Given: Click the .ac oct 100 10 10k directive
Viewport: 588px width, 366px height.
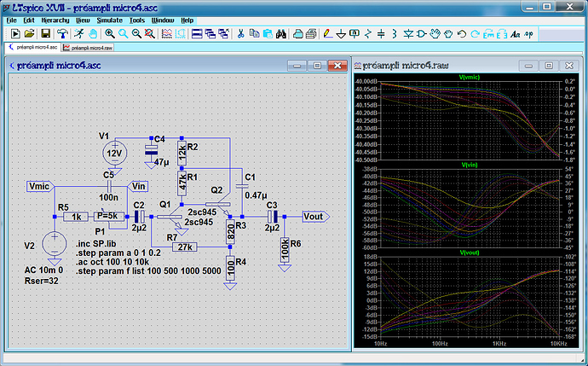Looking at the screenshot, I should pos(112,262).
